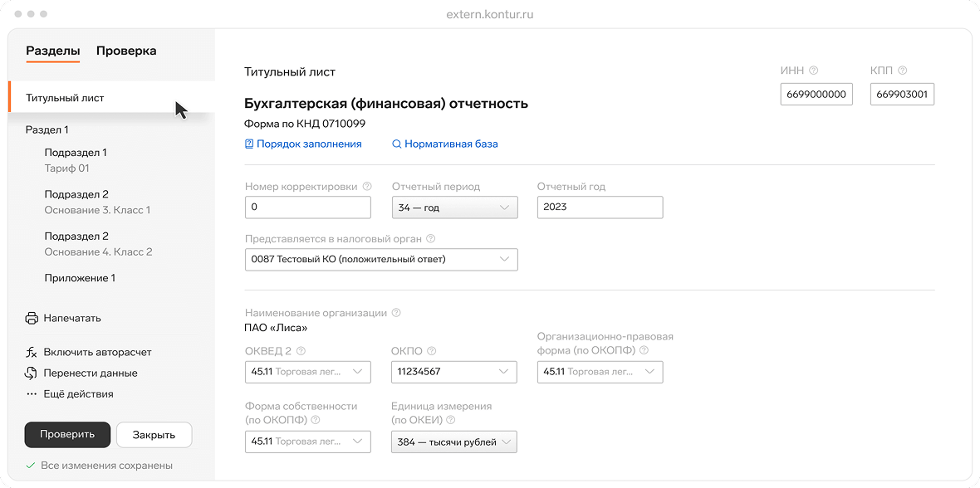
Task: Click the printer icon next to Напечатать
Action: [x=32, y=318]
